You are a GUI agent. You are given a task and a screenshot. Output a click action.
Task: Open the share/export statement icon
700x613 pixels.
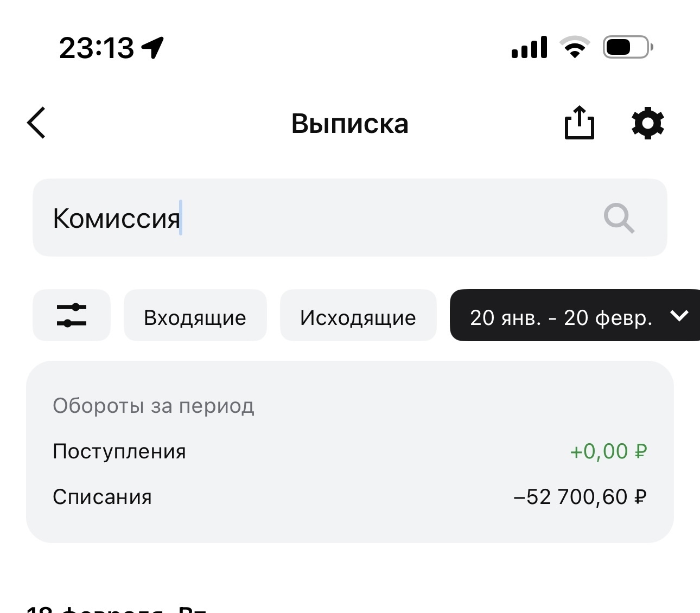point(580,123)
